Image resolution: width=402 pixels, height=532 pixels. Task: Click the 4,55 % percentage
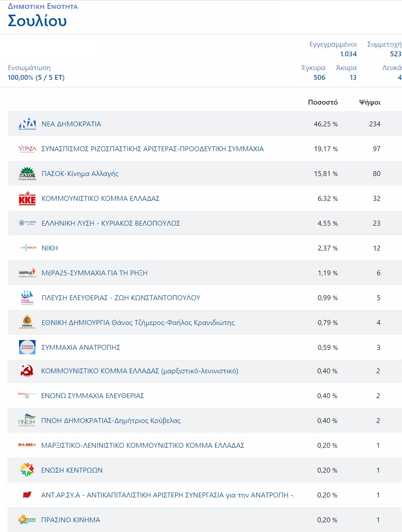coord(327,223)
